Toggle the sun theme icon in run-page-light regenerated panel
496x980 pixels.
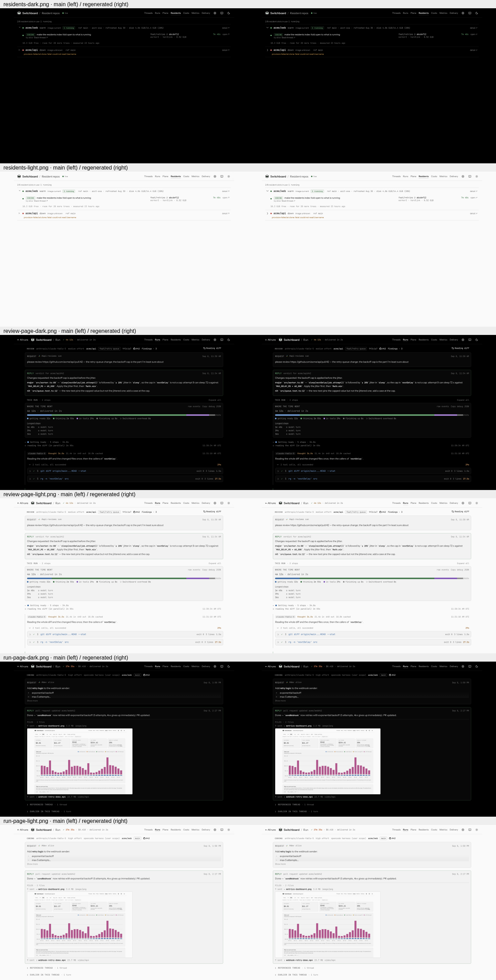click(x=477, y=830)
